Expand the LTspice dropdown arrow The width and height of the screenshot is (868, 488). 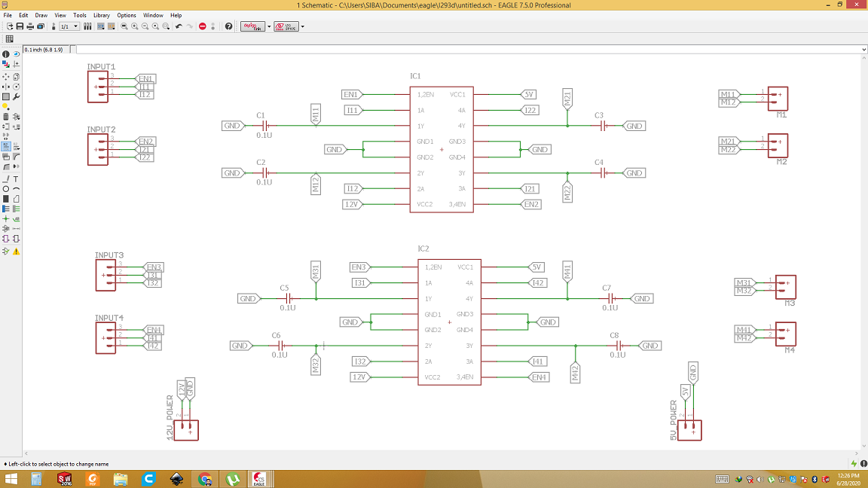tap(303, 26)
